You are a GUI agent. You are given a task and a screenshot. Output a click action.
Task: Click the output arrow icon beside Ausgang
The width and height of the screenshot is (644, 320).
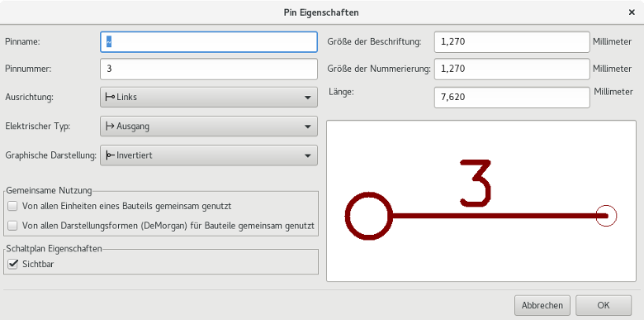click(110, 127)
